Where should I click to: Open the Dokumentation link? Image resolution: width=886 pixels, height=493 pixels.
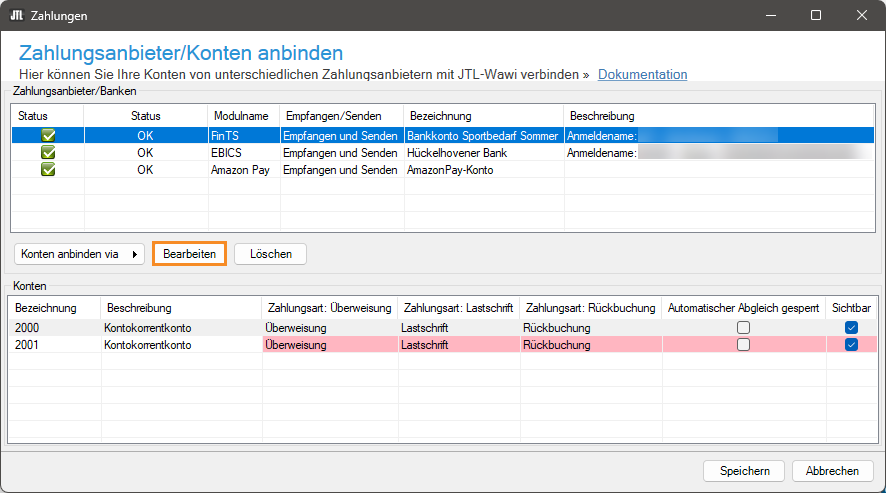point(642,74)
